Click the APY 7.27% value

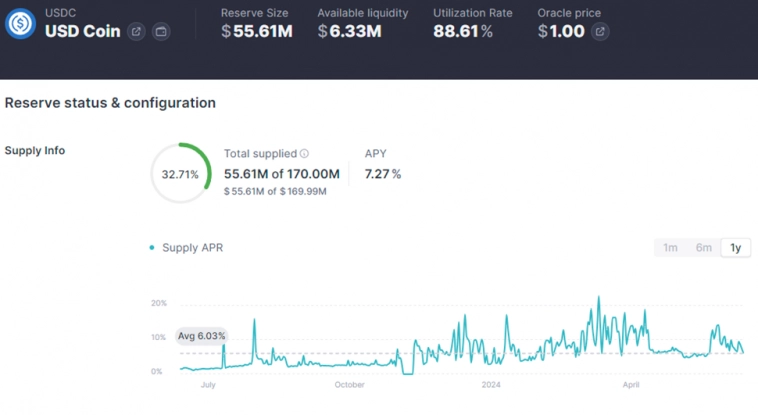[x=383, y=174]
